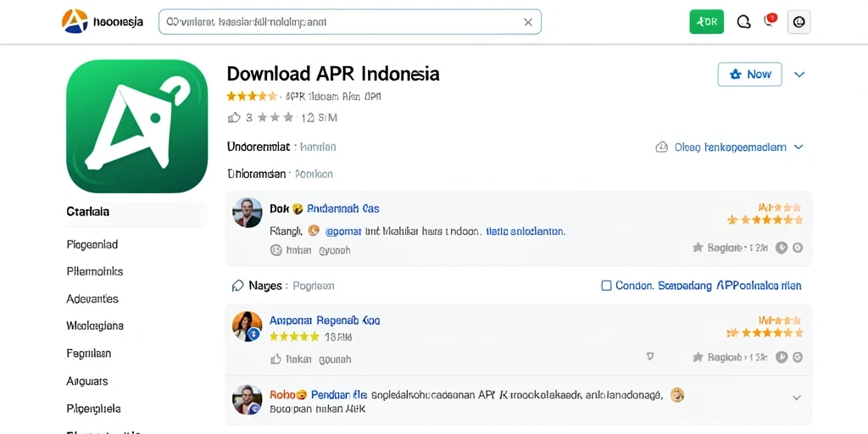Open avatar of the reviewer named Dok

(247, 213)
